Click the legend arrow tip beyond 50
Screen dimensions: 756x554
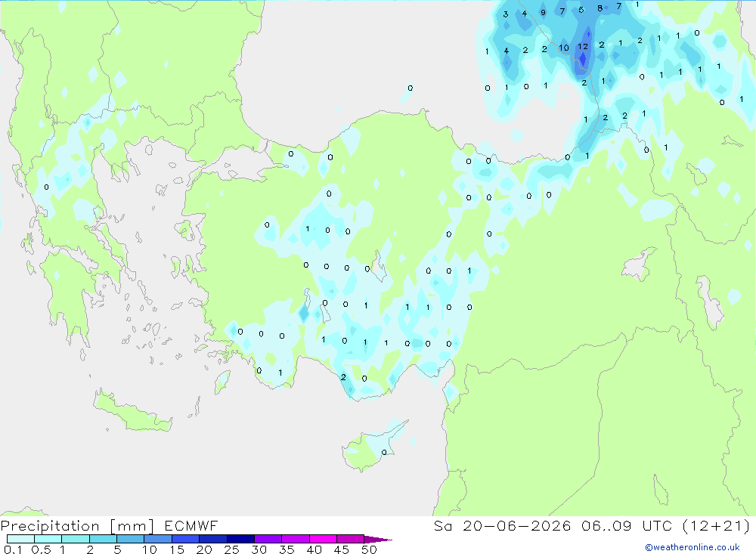(x=379, y=540)
